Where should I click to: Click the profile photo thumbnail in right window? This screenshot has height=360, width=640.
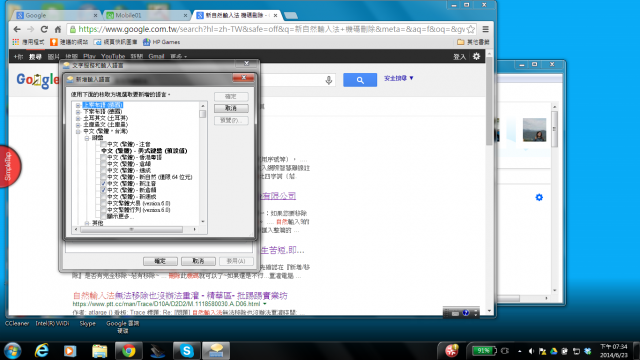[534, 130]
